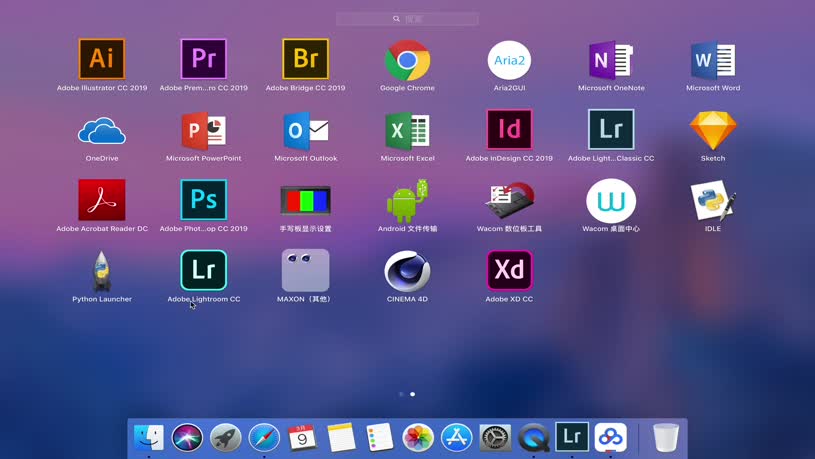This screenshot has height=459, width=815.
Task: Launch Adobe Illustrator CC 2019
Action: [102, 59]
